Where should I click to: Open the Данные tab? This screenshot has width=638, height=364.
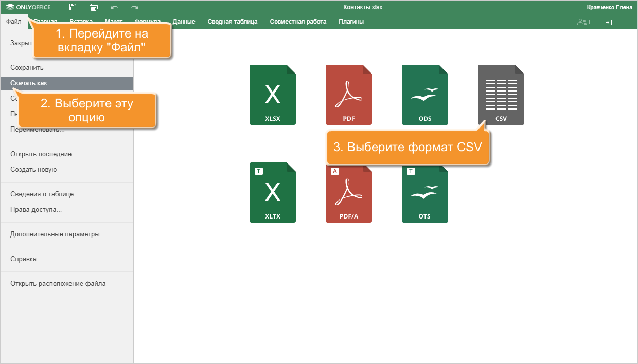(x=184, y=22)
